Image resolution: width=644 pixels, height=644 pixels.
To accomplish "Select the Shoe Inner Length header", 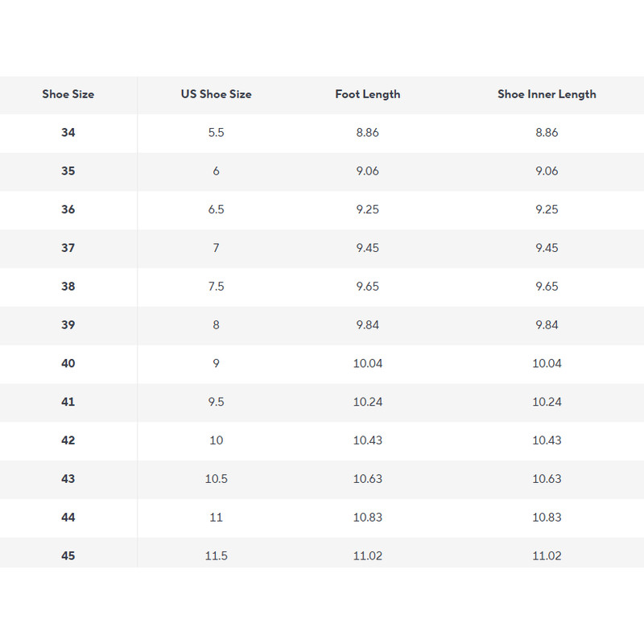I will [x=547, y=94].
